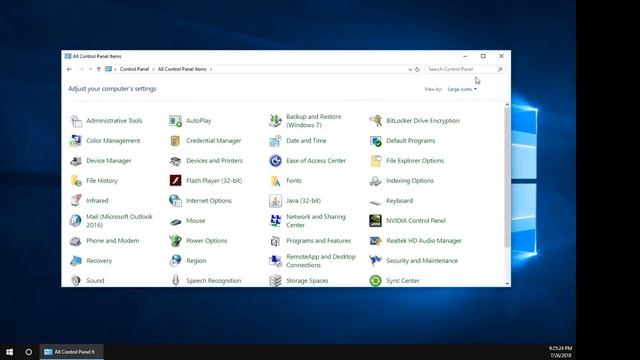Open the File Explorer Options icon
This screenshot has height=360, width=640.
[376, 161]
